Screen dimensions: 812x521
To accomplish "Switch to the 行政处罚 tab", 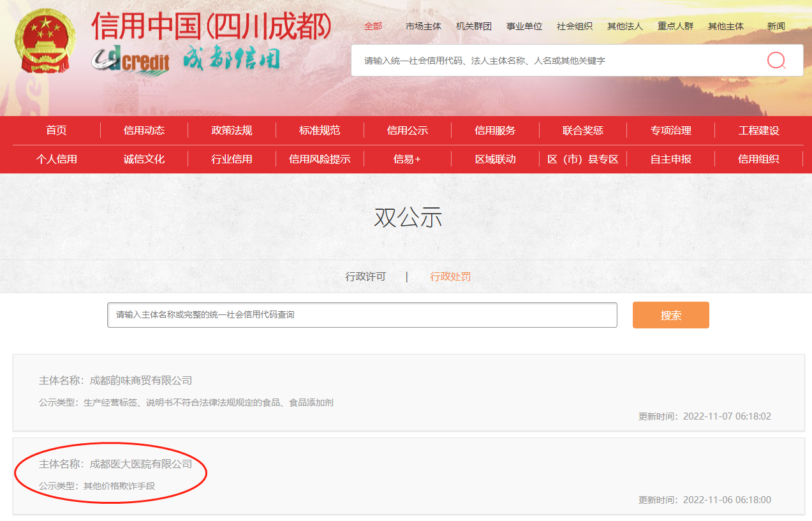I will 450,277.
